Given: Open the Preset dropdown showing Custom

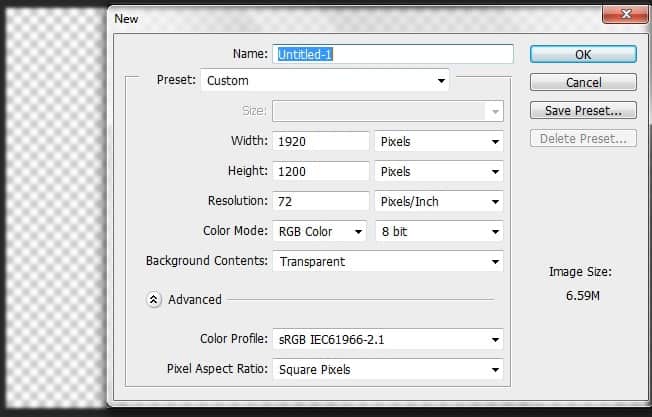Looking at the screenshot, I should (325, 80).
